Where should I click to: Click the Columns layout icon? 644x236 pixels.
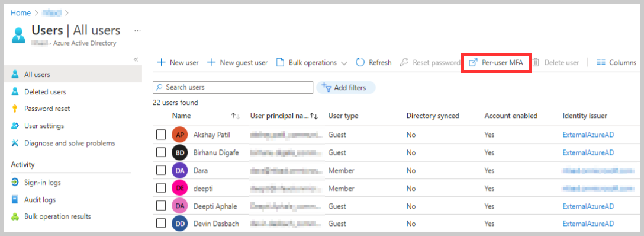point(601,62)
